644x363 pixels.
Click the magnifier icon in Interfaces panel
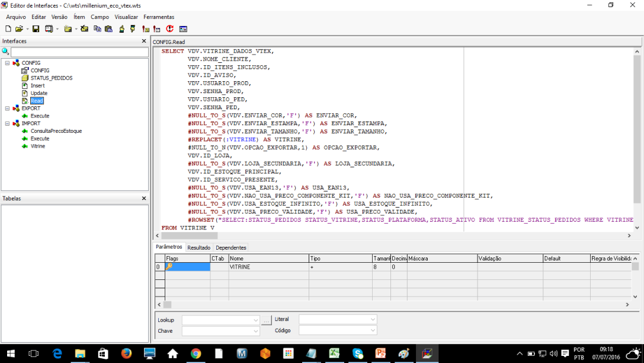(x=5, y=52)
